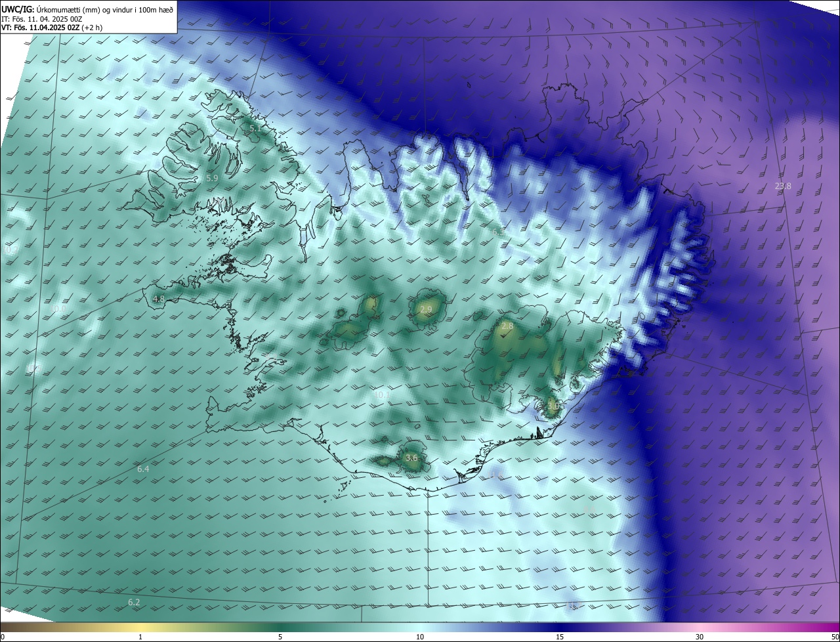Click the 3.0 value near the southeast coast
Image resolution: width=840 pixels, height=642 pixels.
[x=553, y=406]
